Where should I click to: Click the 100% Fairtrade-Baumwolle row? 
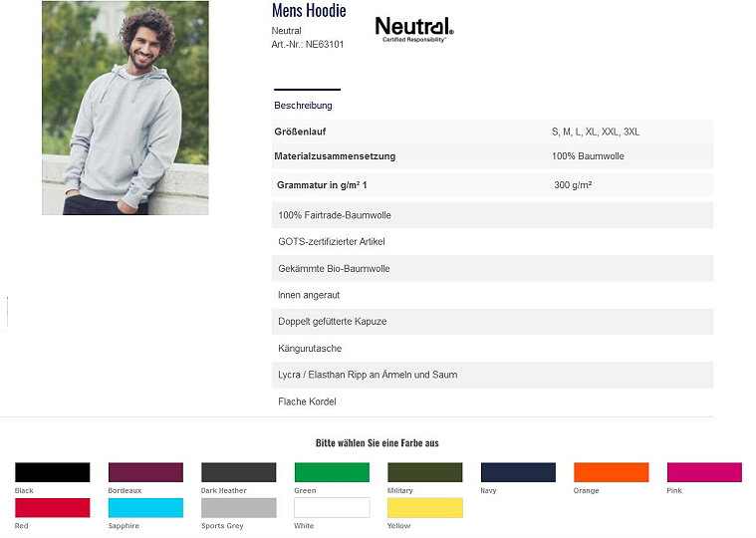pos(492,215)
